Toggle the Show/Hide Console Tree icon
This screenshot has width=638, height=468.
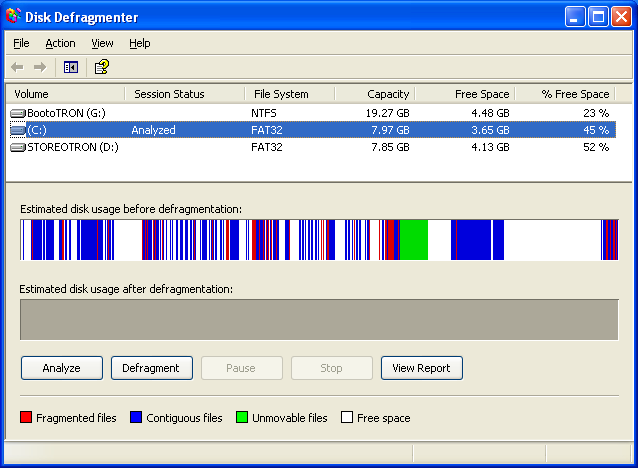coord(71,67)
